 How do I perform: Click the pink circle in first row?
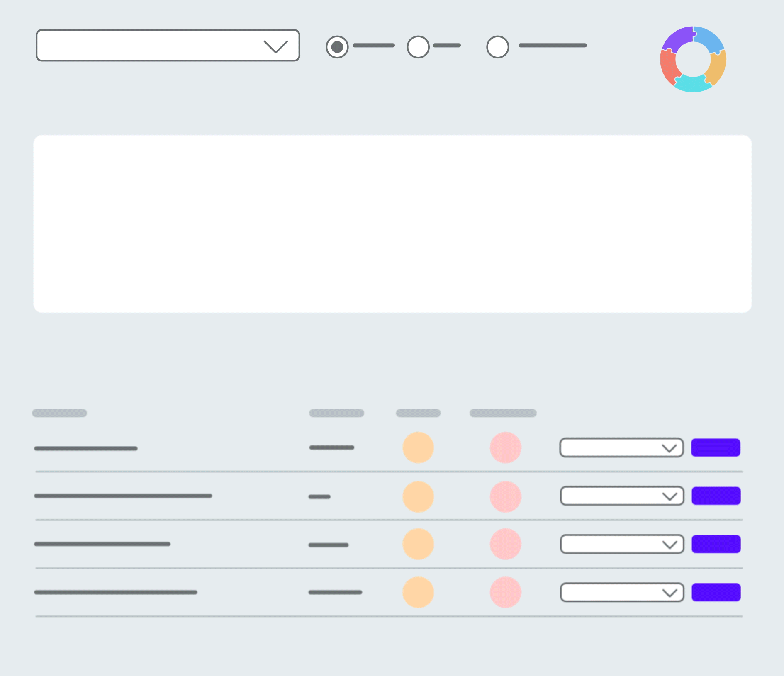coord(505,447)
